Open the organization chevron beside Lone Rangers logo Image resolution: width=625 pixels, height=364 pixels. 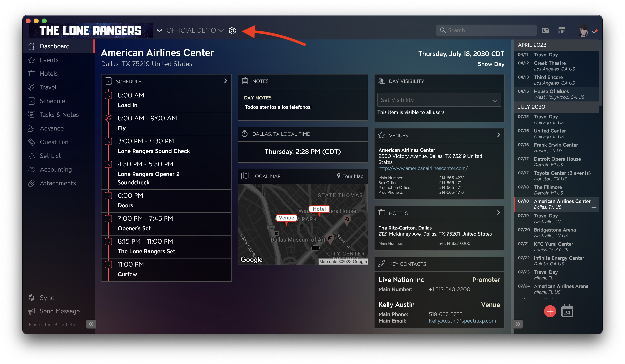click(x=159, y=30)
